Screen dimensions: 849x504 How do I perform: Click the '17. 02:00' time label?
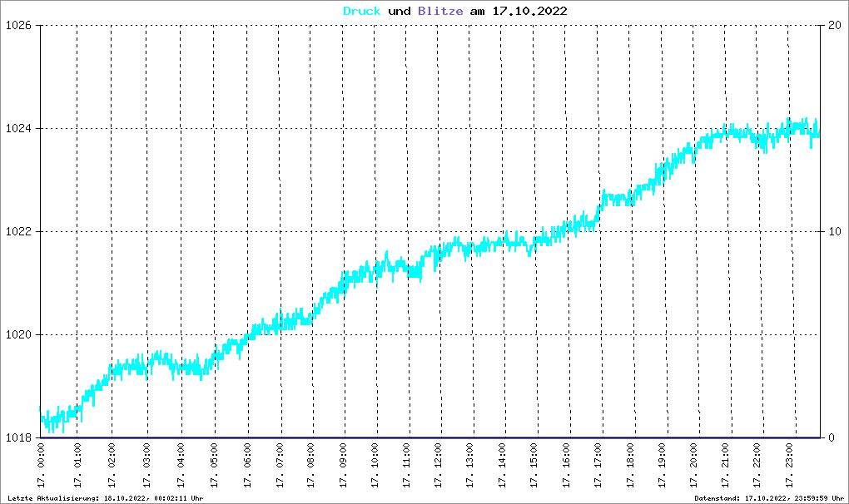(x=112, y=466)
